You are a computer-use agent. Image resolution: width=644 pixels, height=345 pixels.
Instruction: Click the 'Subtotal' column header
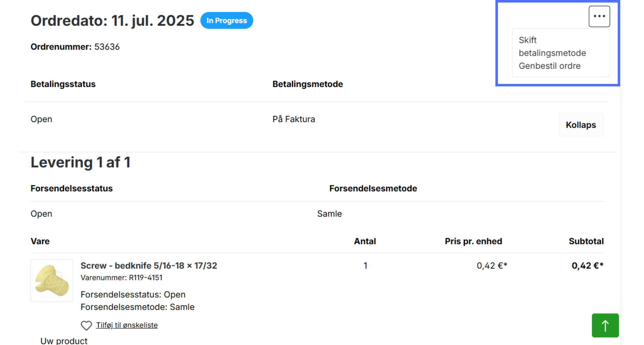[x=586, y=241]
